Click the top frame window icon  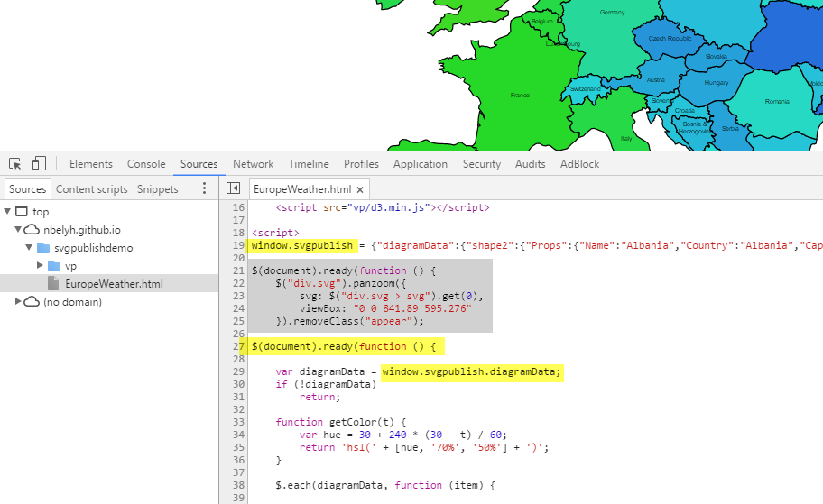(21, 211)
